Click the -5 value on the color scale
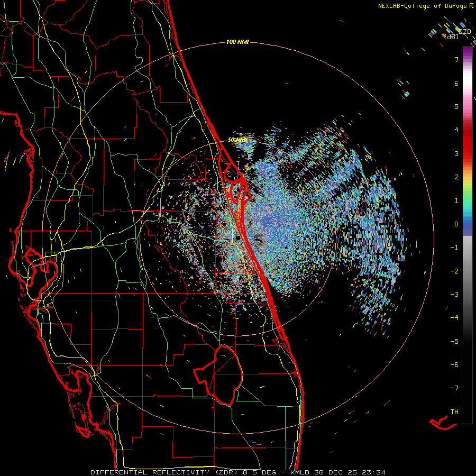Image resolution: width=476 pixels, height=476 pixels. tap(454, 342)
